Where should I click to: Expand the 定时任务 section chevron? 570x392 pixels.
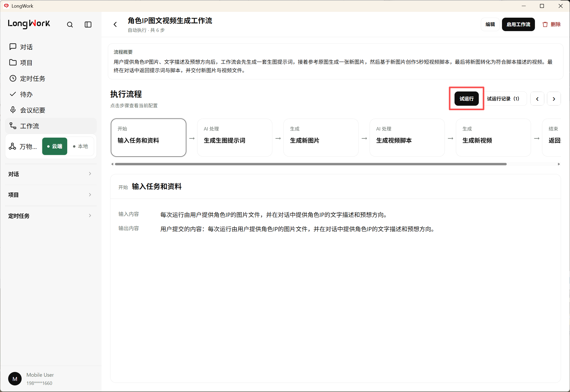pyautogui.click(x=90, y=216)
